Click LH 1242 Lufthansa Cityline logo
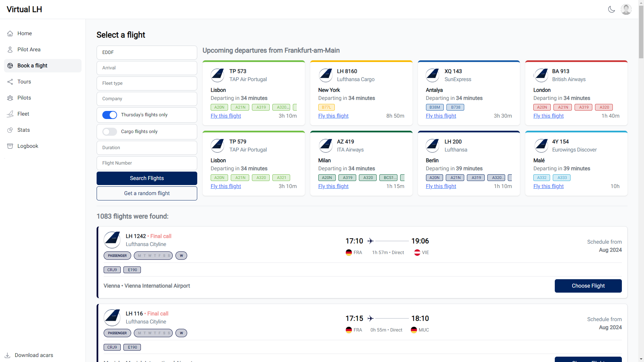 tap(112, 240)
